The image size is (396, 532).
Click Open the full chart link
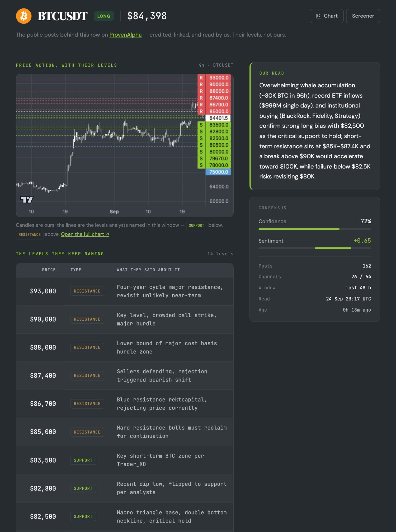click(x=85, y=234)
